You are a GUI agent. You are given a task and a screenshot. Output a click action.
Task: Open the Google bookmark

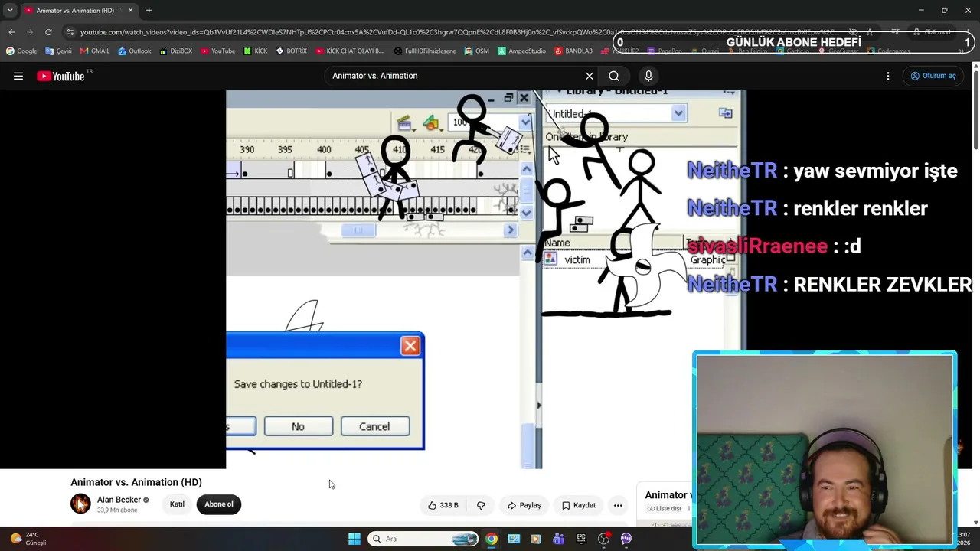click(x=21, y=51)
